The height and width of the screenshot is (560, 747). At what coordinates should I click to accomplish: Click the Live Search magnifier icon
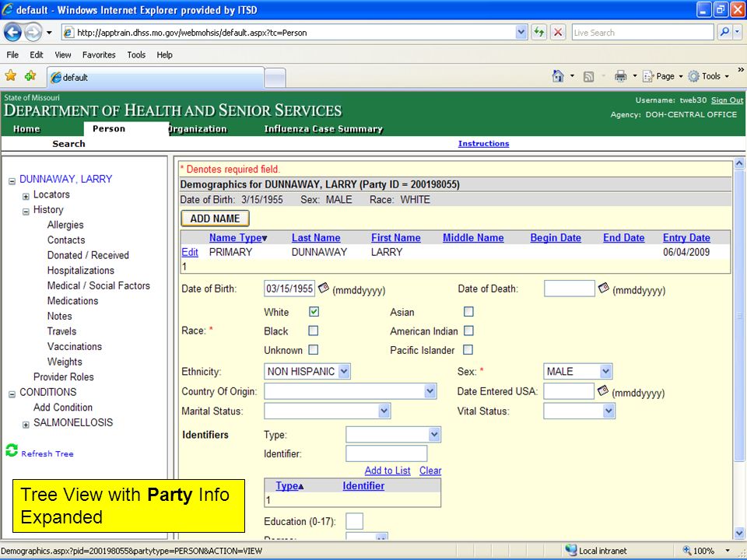[x=724, y=33]
